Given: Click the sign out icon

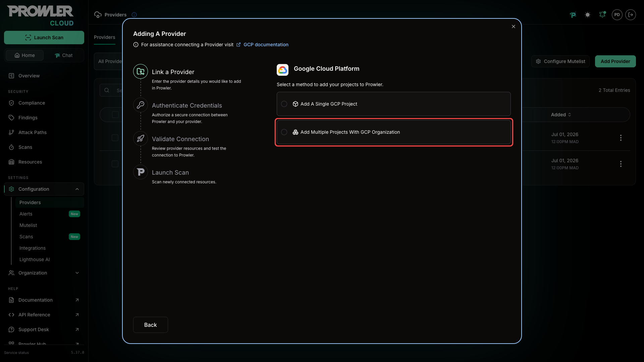Looking at the screenshot, I should click(631, 15).
